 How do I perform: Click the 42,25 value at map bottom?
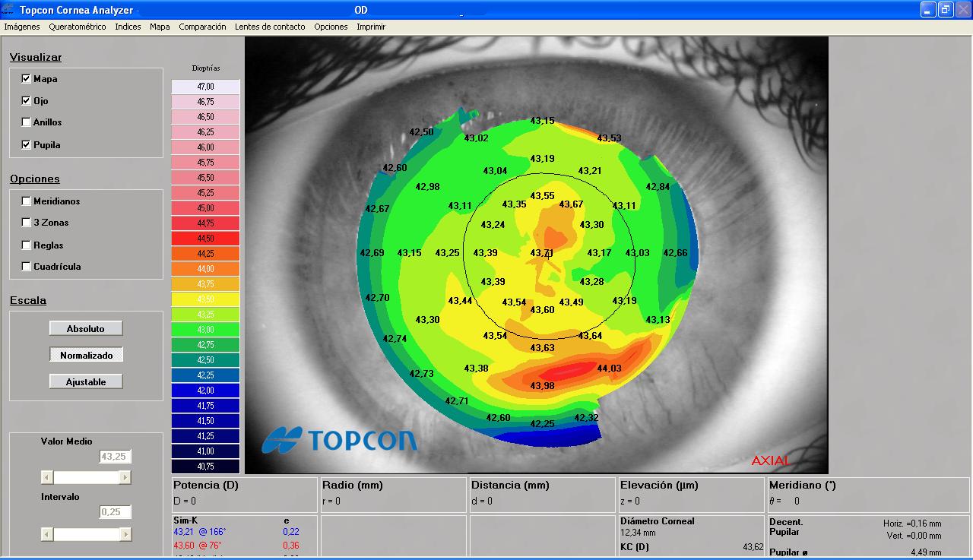tap(542, 424)
